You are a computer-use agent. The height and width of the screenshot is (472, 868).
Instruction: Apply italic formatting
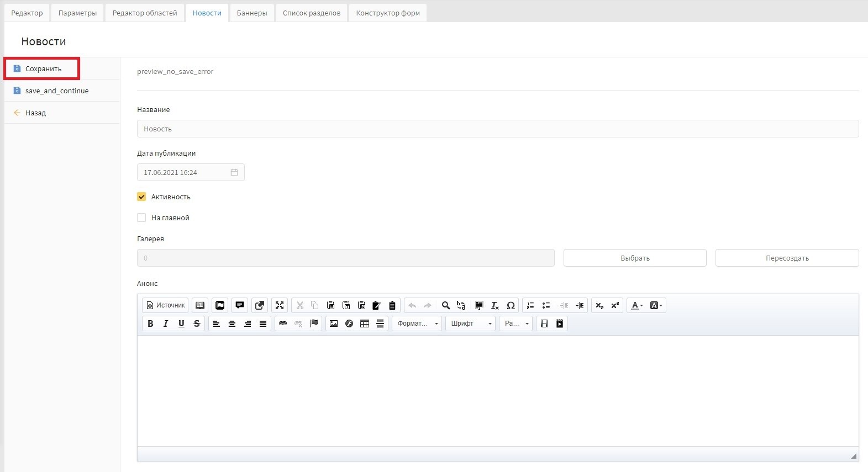point(166,323)
